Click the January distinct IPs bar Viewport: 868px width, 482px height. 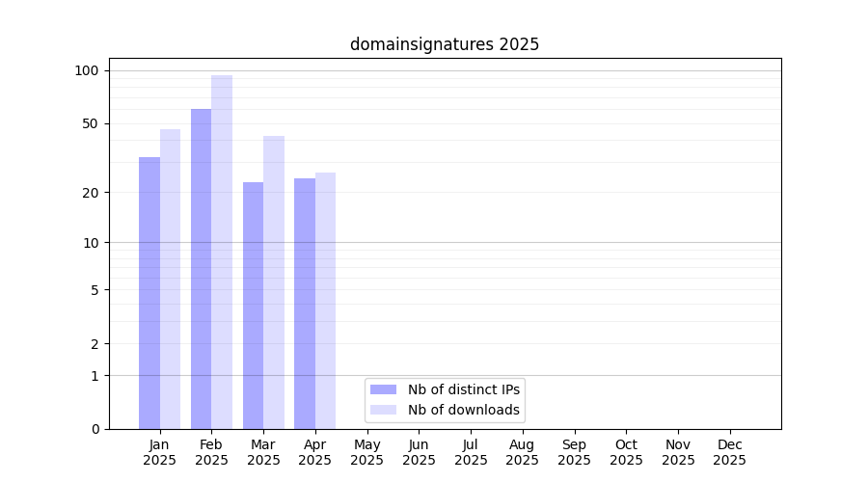point(149,293)
